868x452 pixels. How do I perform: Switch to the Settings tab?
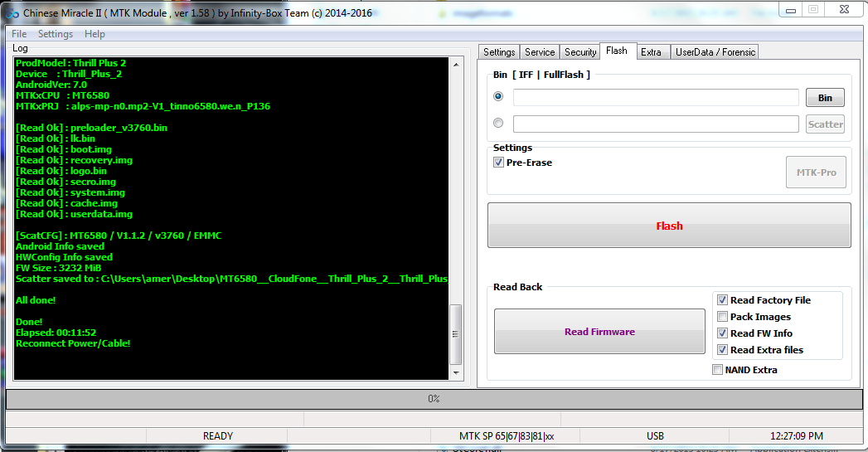pyautogui.click(x=499, y=52)
